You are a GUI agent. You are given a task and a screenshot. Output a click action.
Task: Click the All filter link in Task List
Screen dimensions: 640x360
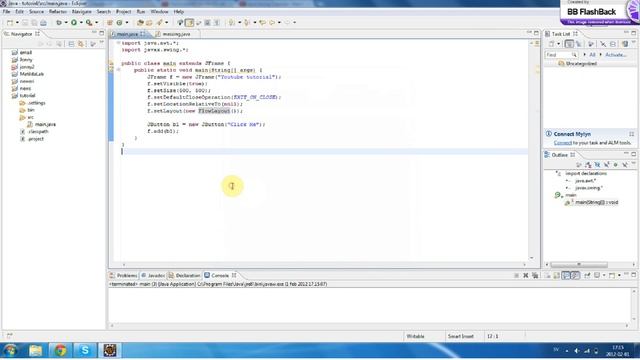pyautogui.click(x=592, y=55)
